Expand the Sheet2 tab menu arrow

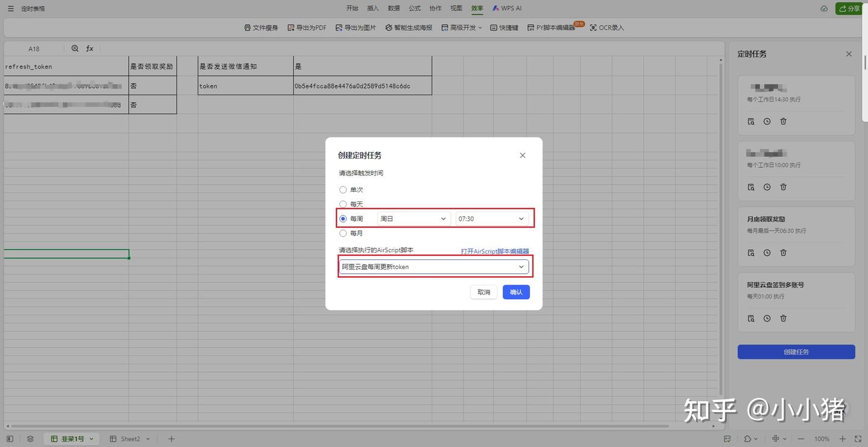(148, 439)
